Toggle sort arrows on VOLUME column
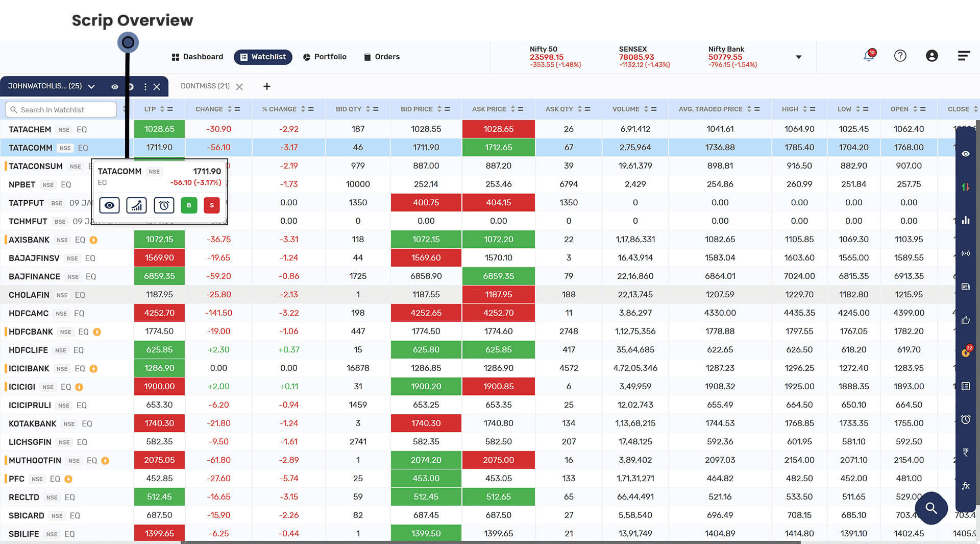Screen dimensions: 980x544 click(x=646, y=109)
